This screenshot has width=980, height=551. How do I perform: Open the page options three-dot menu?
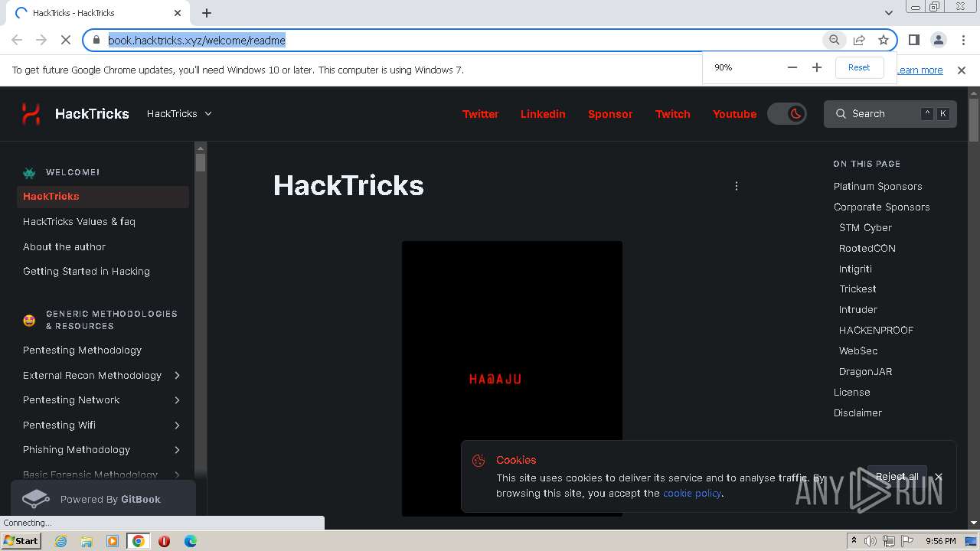tap(737, 186)
